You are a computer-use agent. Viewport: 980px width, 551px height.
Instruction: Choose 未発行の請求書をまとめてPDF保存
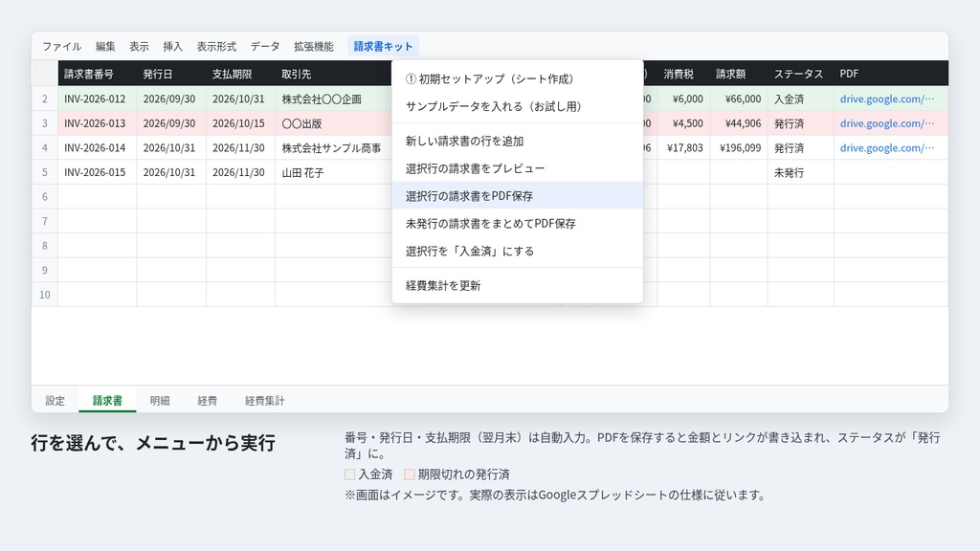(518, 223)
